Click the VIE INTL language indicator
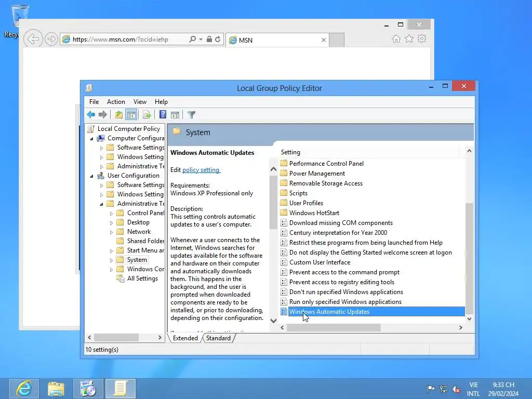This screenshot has width=532, height=399. pyautogui.click(x=473, y=389)
